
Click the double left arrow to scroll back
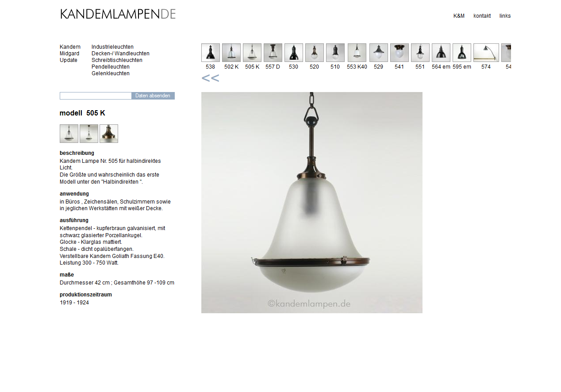coord(210,79)
